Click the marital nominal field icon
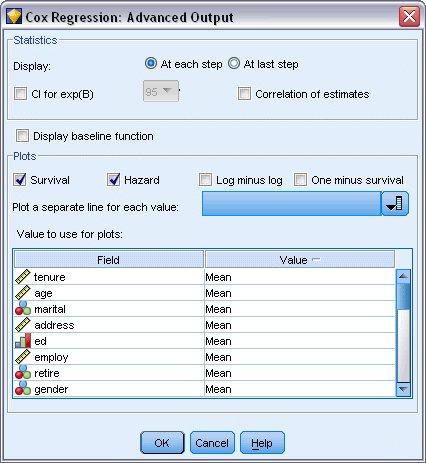The width and height of the screenshot is (426, 463). coord(23,309)
